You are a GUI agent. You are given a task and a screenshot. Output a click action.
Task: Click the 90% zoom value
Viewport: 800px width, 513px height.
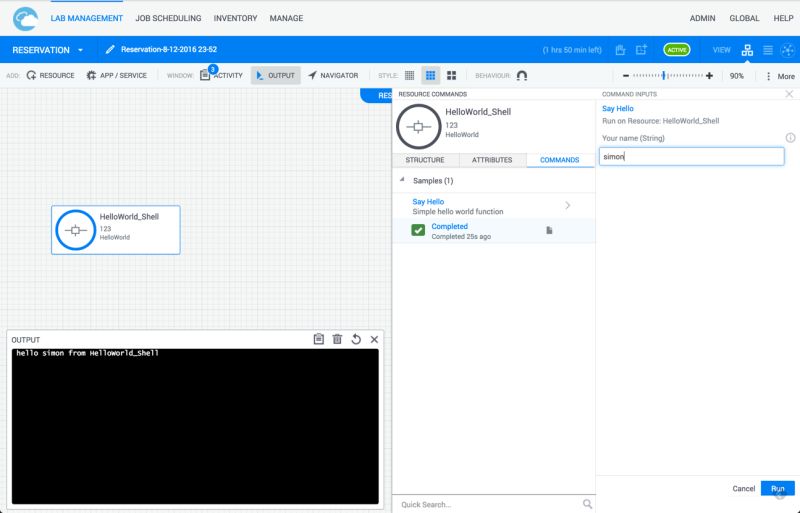[x=736, y=76]
